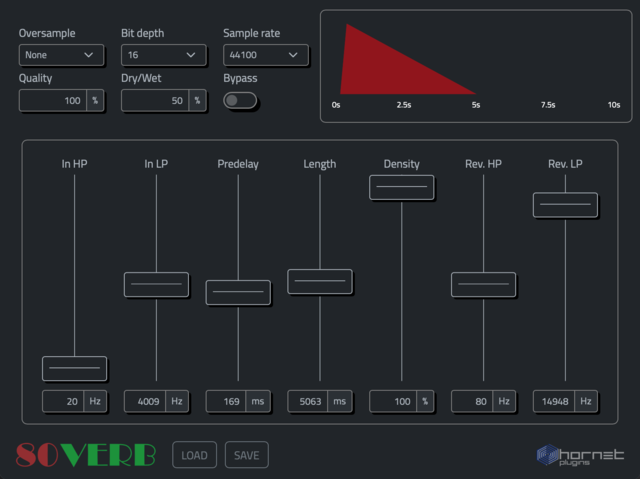640x479 pixels.
Task: Click the Predelay slider label
Action: (x=238, y=164)
